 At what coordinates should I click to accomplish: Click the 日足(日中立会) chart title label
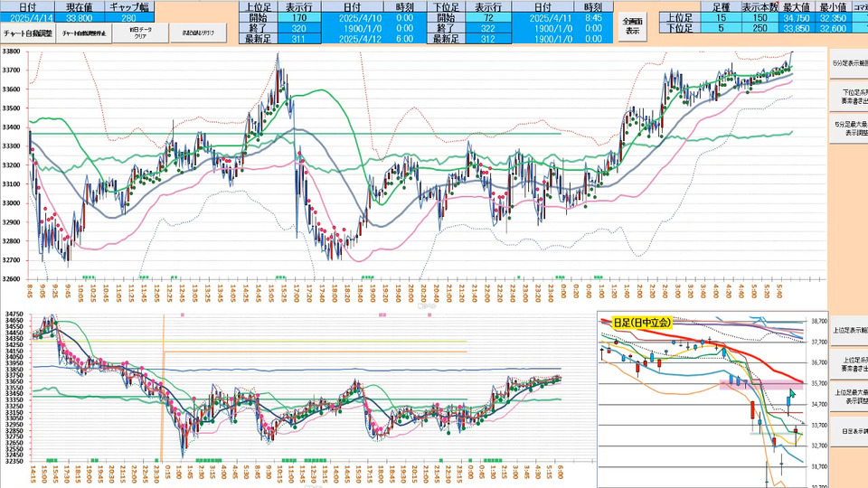[642, 322]
